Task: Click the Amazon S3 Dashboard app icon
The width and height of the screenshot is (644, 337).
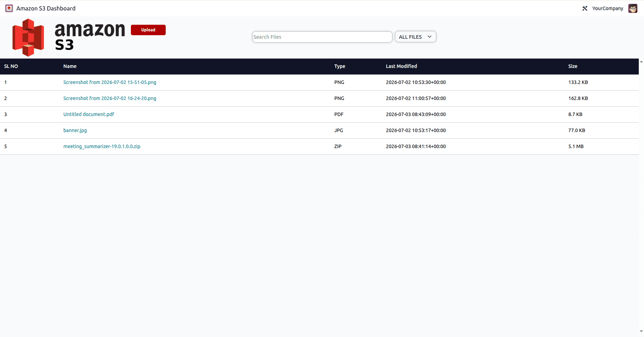Action: [9, 8]
